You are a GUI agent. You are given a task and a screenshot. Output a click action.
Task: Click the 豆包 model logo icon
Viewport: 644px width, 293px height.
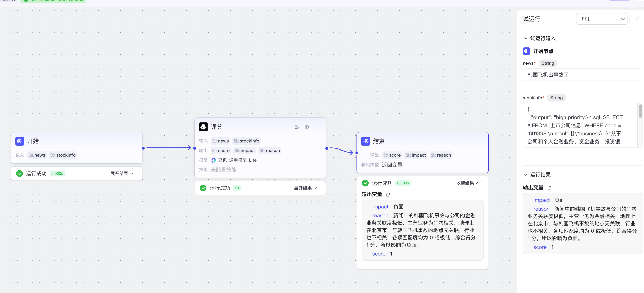click(x=214, y=160)
